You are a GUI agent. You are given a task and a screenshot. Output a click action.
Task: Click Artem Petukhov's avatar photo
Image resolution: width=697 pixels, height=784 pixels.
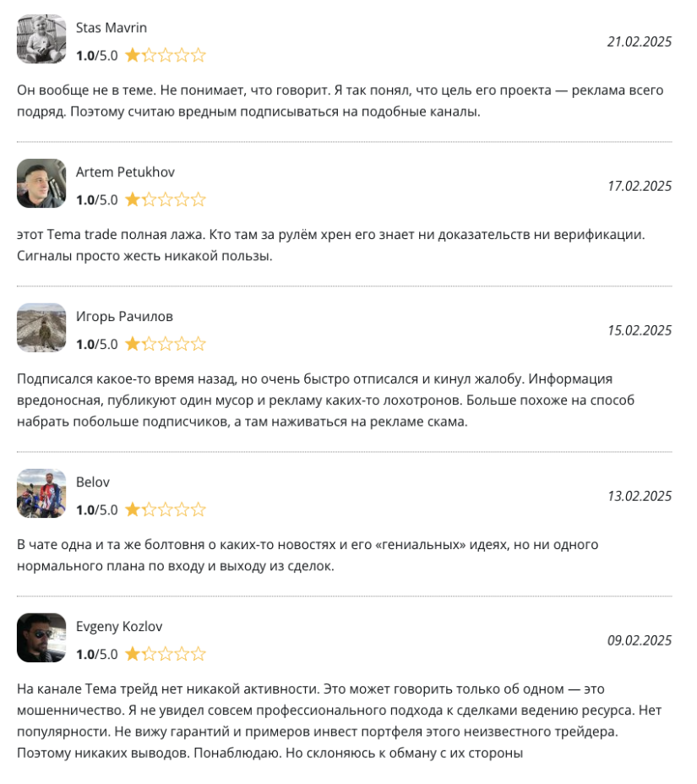point(41,183)
